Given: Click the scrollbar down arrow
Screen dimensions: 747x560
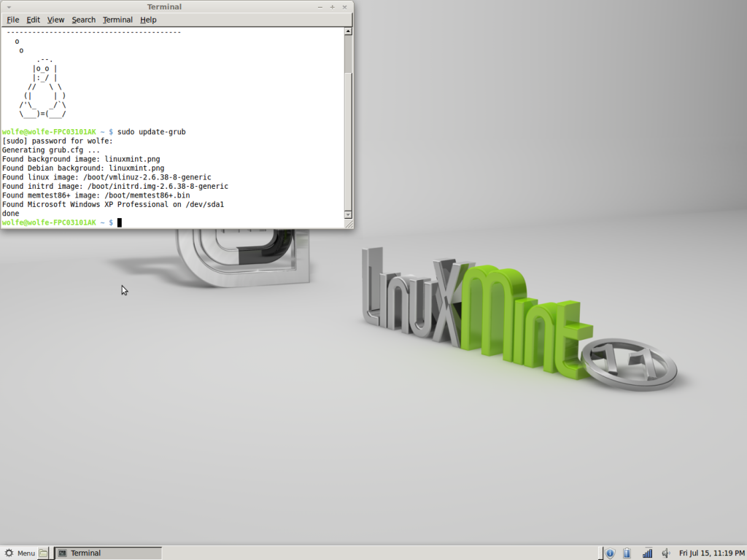Looking at the screenshot, I should (x=347, y=216).
